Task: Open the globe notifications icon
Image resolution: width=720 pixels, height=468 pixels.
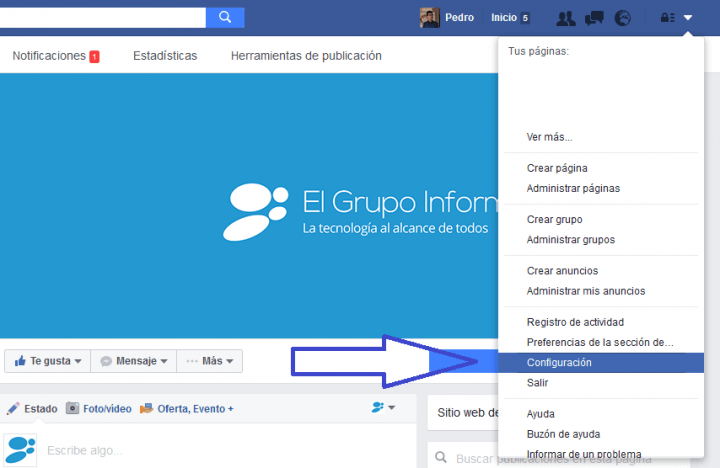Action: pyautogui.click(x=623, y=18)
